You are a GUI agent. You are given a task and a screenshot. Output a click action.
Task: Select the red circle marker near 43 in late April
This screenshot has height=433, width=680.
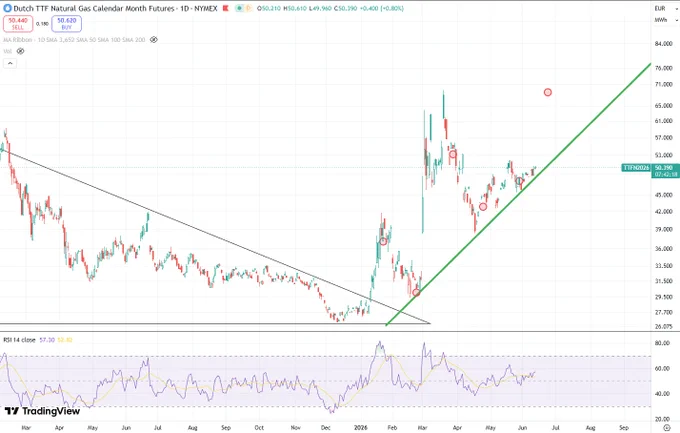tap(483, 207)
